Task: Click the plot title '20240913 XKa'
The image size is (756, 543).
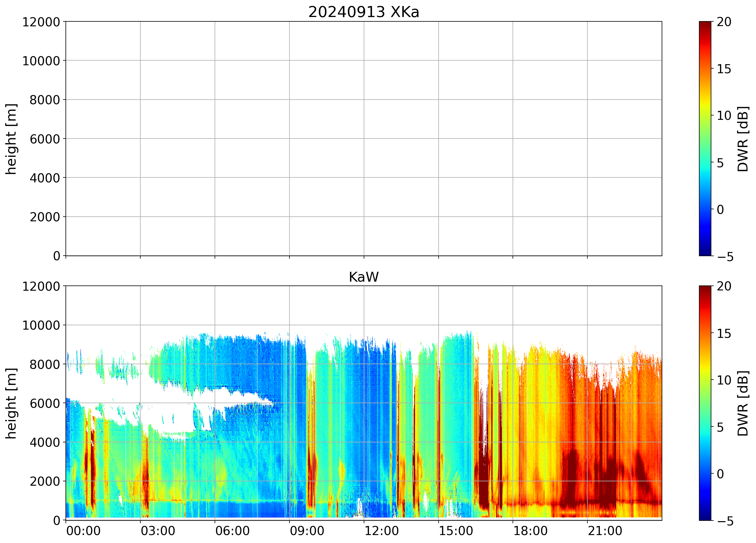Action: [363, 12]
